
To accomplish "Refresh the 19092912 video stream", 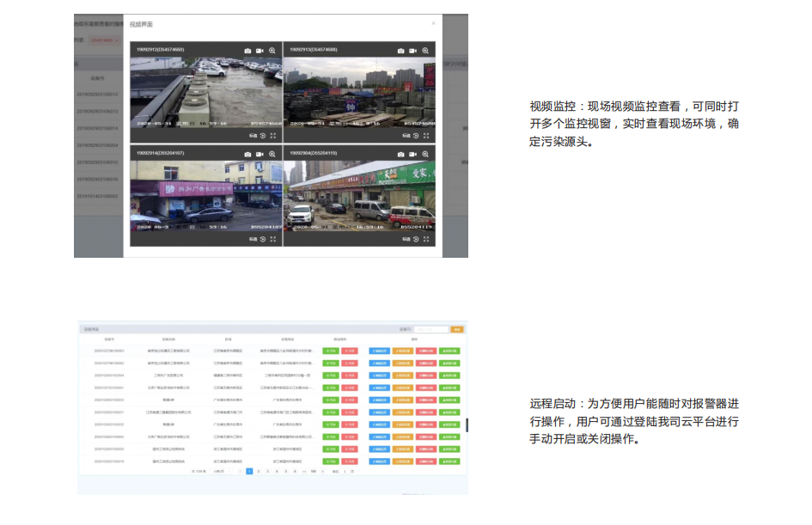I will 263,136.
